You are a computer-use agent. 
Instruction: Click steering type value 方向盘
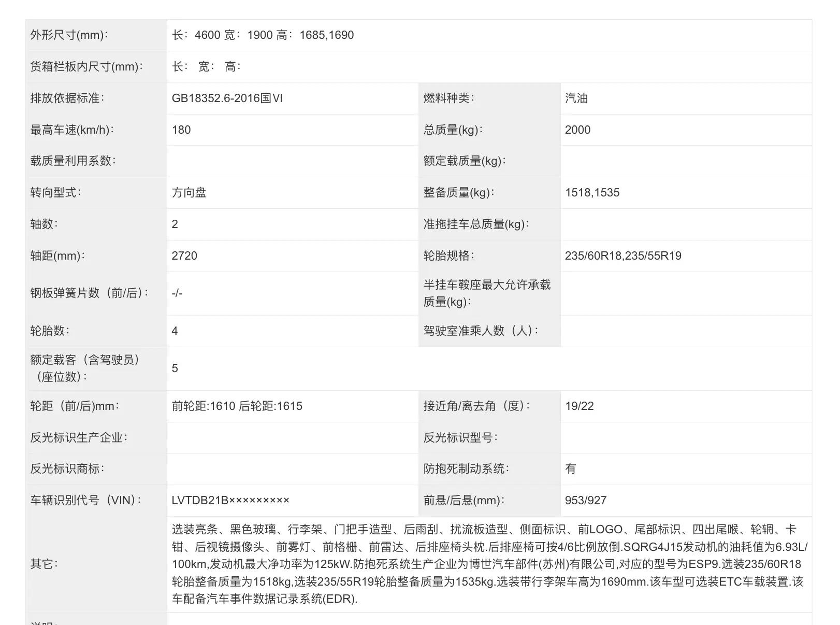(189, 193)
